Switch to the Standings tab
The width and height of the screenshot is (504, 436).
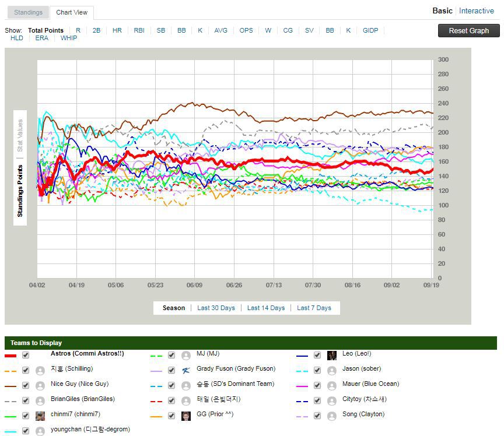[x=28, y=12]
